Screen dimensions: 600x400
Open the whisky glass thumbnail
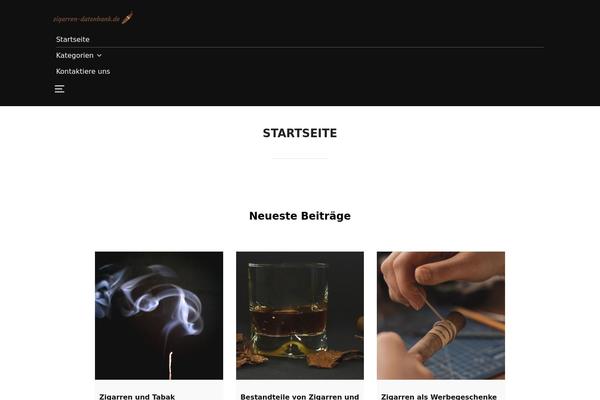click(300, 315)
